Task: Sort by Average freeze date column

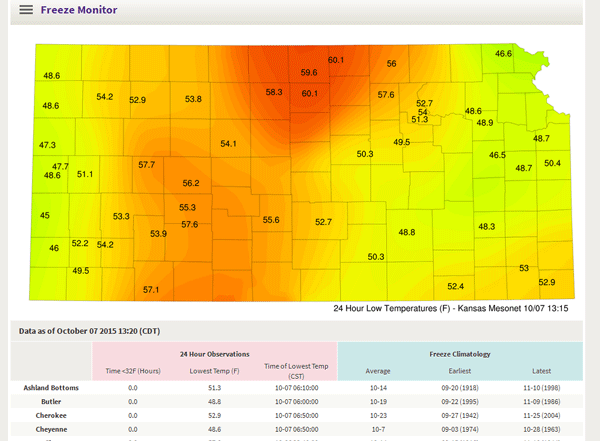Action: pos(379,371)
